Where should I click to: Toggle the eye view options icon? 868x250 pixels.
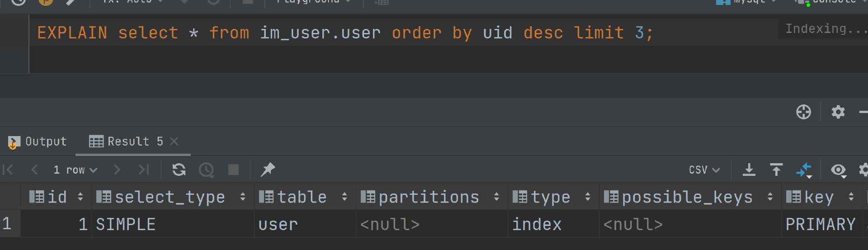pos(839,170)
